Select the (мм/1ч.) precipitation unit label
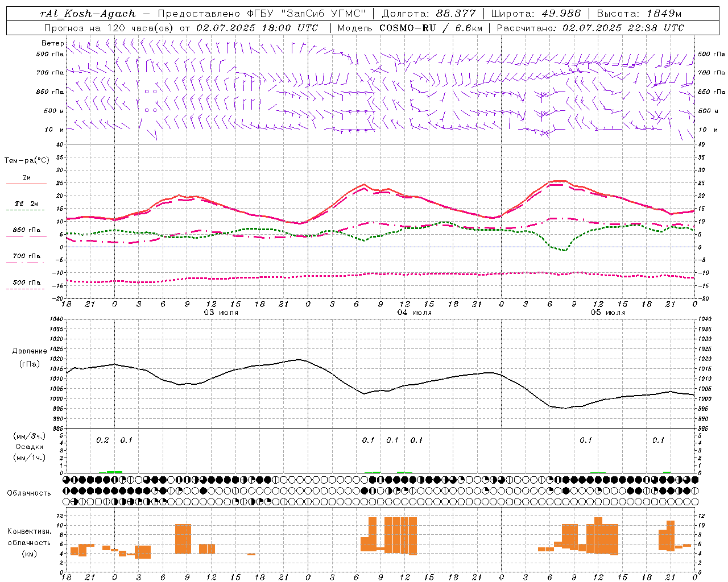This screenshot has height=582, width=728. click(x=30, y=458)
